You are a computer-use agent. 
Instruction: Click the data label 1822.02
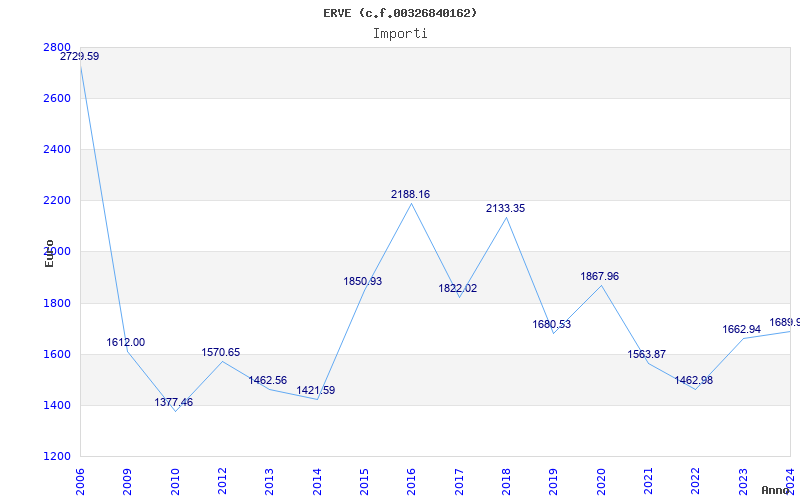pos(458,288)
